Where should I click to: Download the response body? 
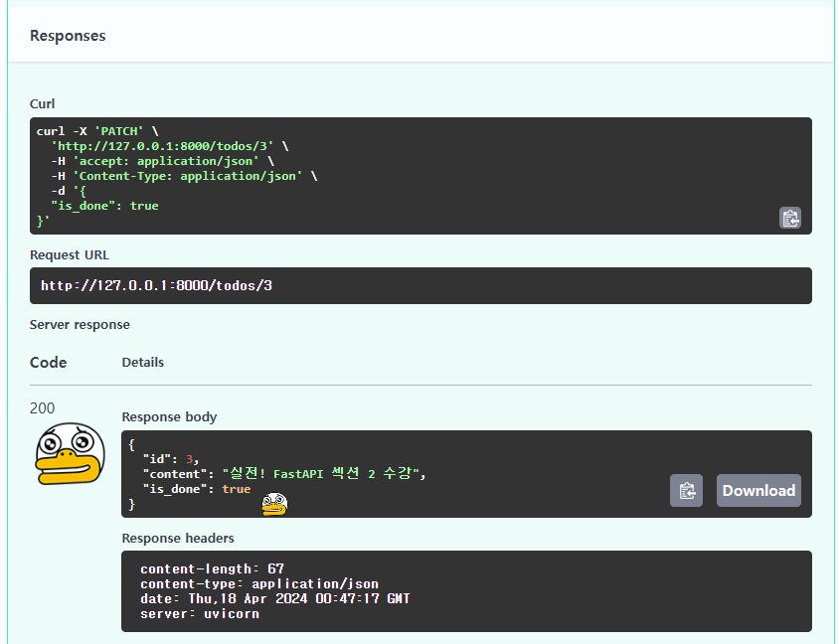click(x=758, y=491)
